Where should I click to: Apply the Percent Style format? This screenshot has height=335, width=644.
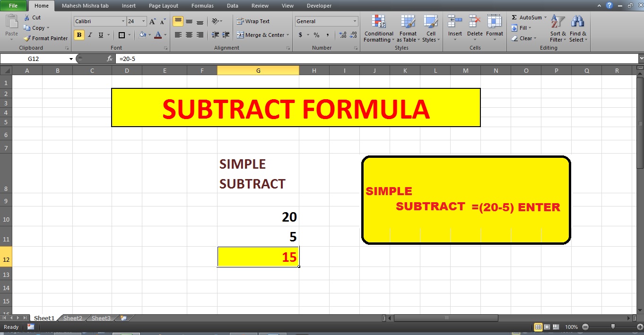point(316,35)
